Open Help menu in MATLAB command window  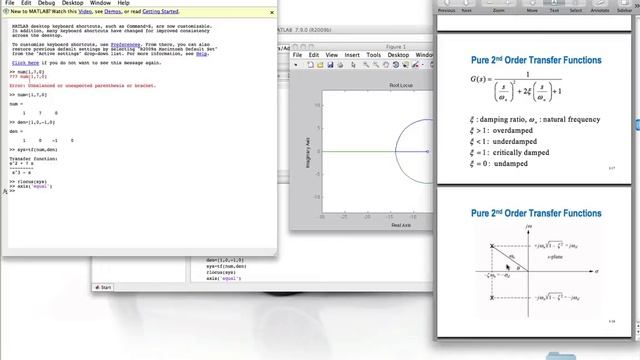pyautogui.click(x=123, y=2)
